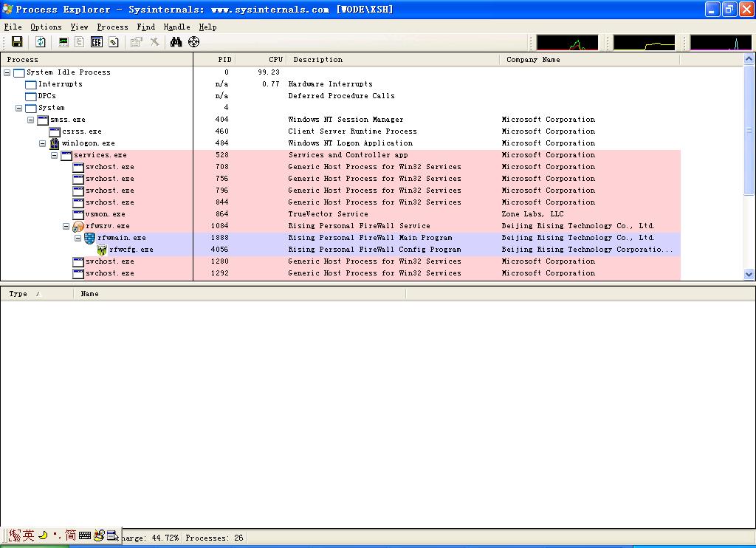The width and height of the screenshot is (756, 548).
Task: Toggle the IME 简 simplified/traditional mode
Action: (70, 535)
